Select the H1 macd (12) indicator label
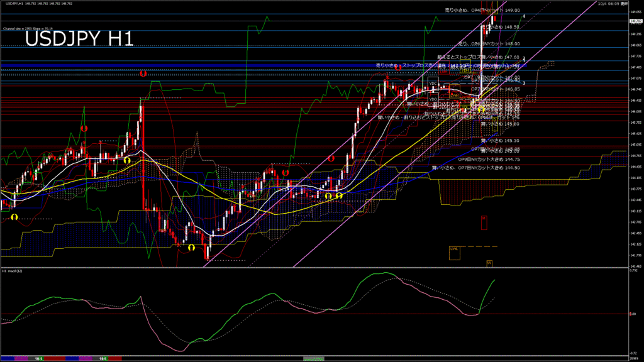 [x=12, y=271]
